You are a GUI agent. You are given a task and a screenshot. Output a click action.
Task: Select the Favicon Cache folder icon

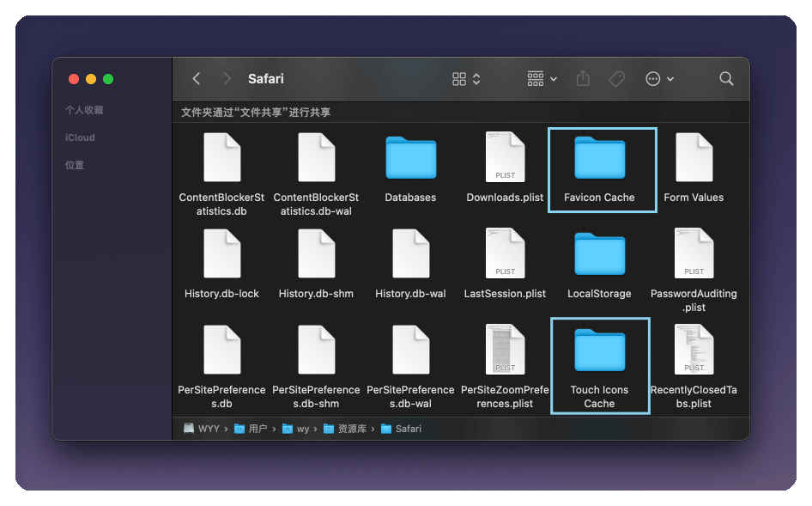(600, 157)
